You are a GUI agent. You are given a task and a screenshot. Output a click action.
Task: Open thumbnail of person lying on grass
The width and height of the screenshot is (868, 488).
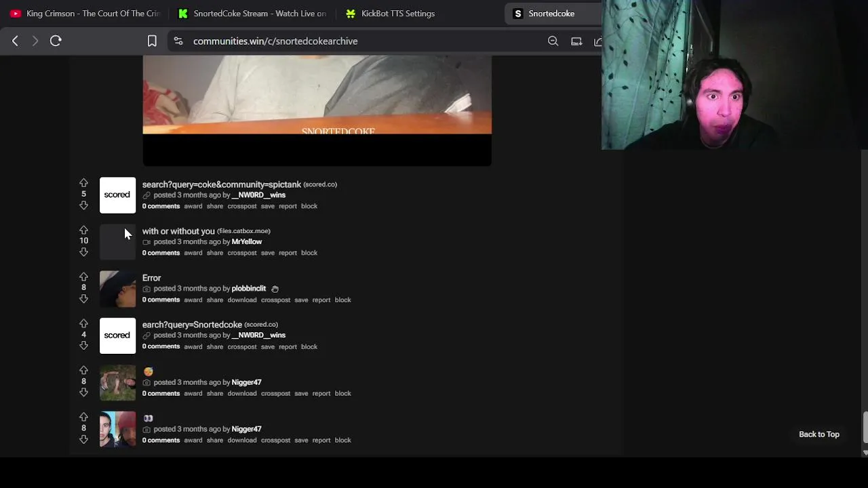pyautogui.click(x=117, y=382)
